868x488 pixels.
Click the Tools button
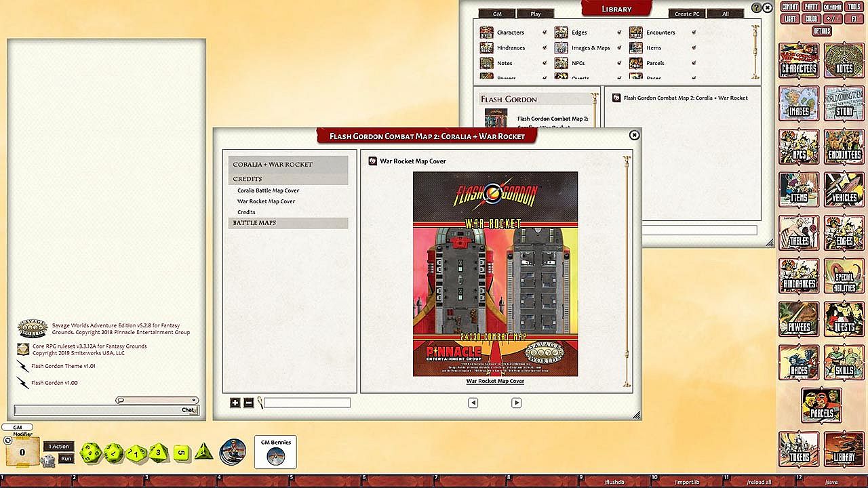pyautogui.click(x=854, y=7)
